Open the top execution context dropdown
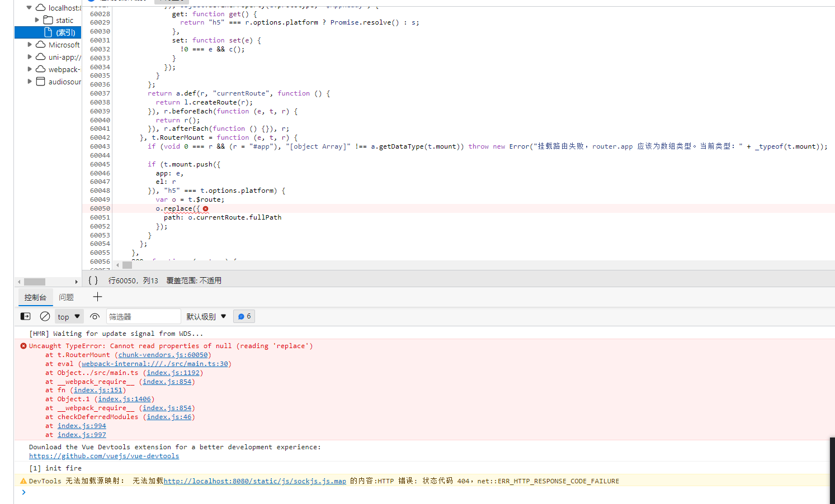Screen dimensions: 835x504 68,316
